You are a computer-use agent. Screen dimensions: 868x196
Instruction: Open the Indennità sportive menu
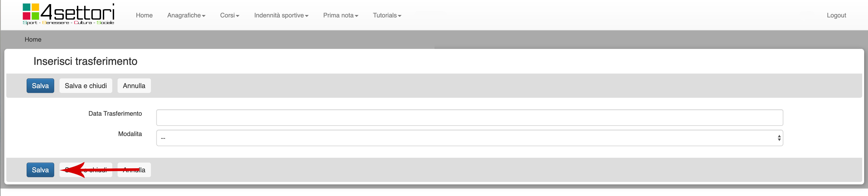[x=281, y=15]
